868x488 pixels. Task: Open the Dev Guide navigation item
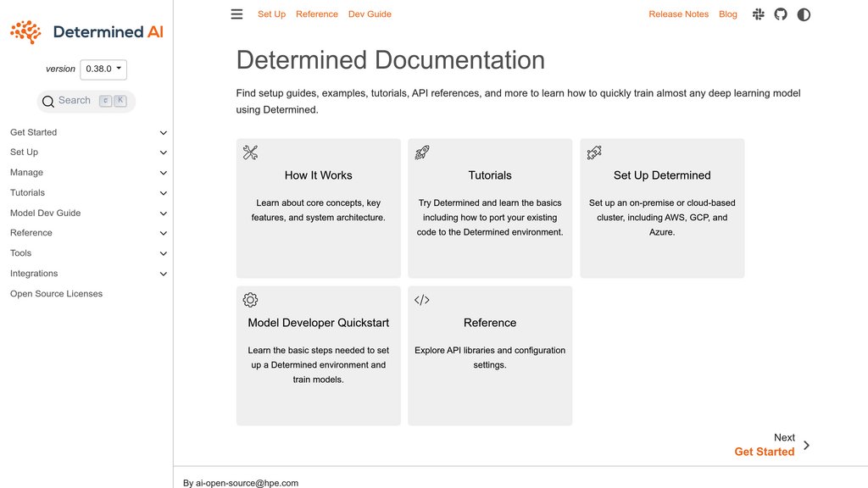369,14
